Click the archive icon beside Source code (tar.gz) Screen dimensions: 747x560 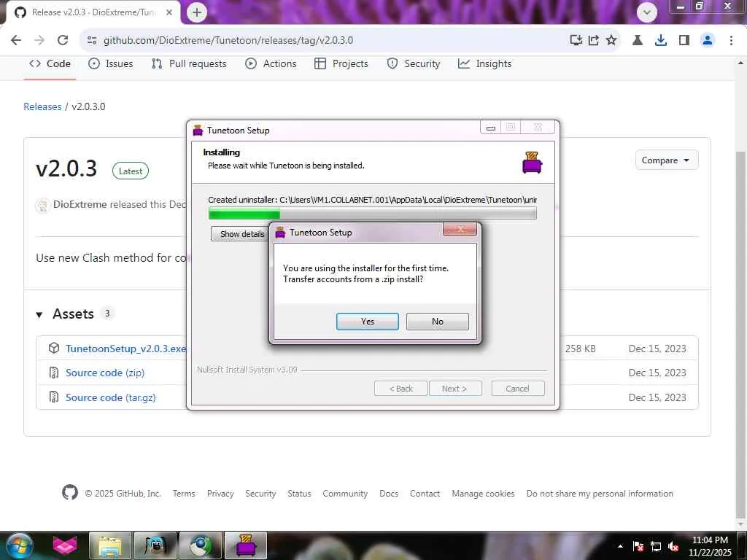tap(54, 397)
